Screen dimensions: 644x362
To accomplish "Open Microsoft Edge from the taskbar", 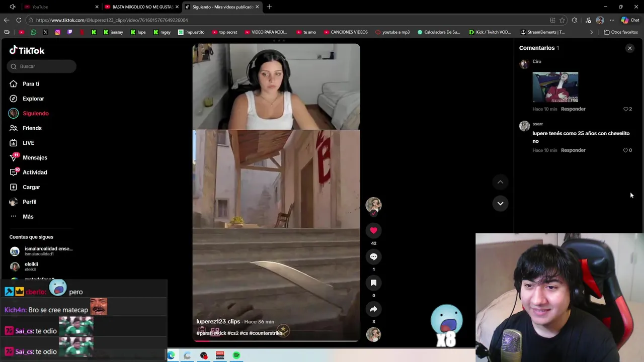I will (x=171, y=355).
